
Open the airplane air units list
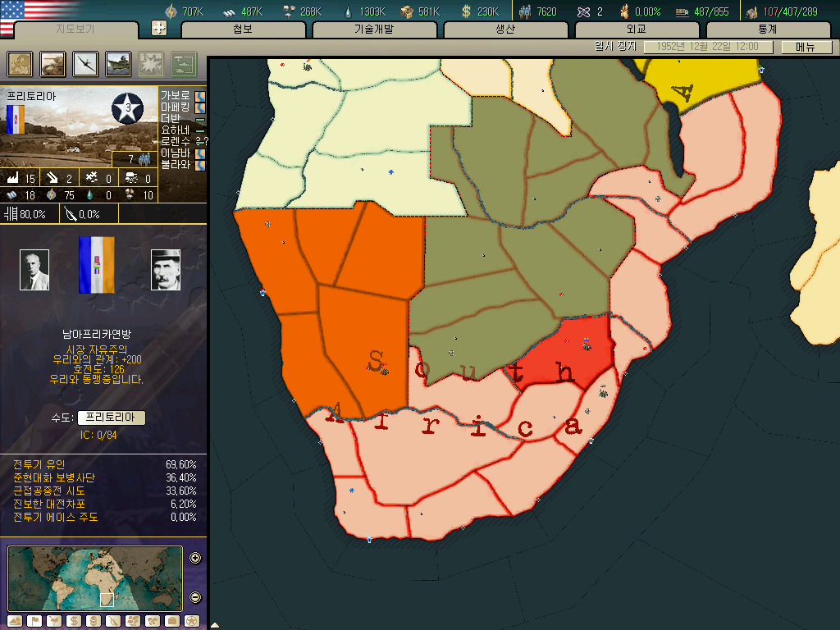tap(85, 64)
